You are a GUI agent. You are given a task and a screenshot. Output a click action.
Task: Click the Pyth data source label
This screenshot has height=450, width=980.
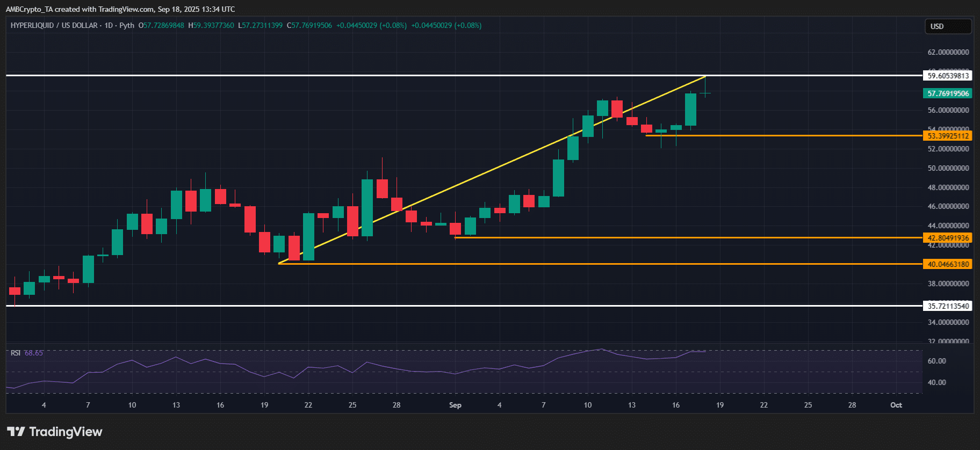[127, 25]
